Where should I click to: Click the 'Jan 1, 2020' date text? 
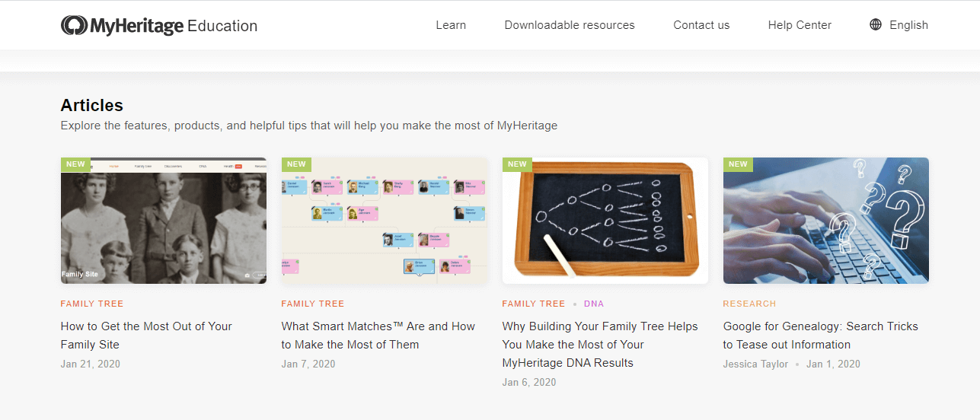pos(833,364)
